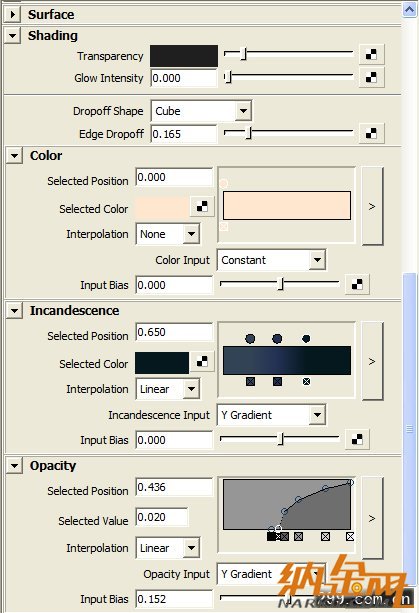The width and height of the screenshot is (419, 613).
Task: Delete the rightmost opacity ramp point box
Action: coord(350,537)
